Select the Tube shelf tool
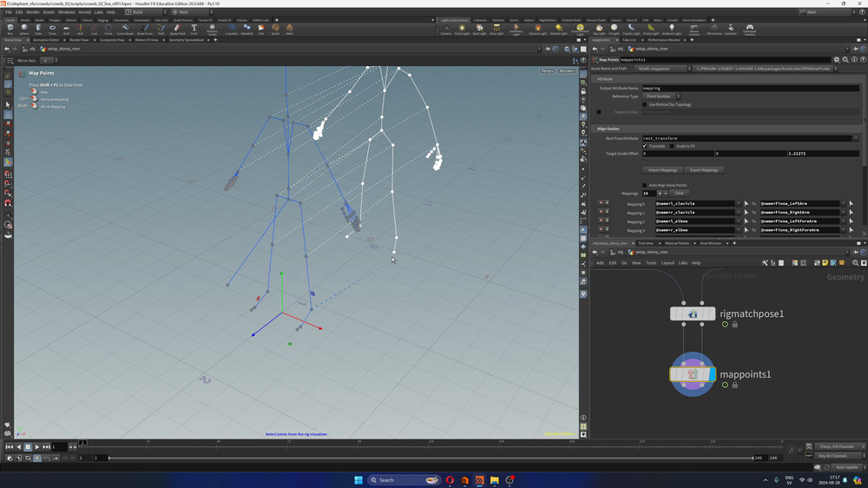 click(38, 29)
